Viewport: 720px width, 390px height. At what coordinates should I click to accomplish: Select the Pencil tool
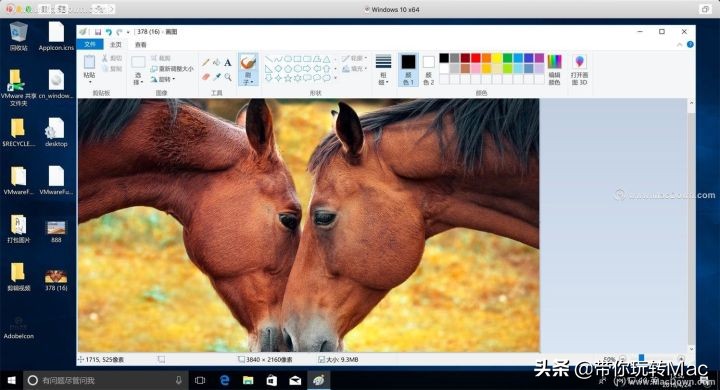[x=206, y=62]
